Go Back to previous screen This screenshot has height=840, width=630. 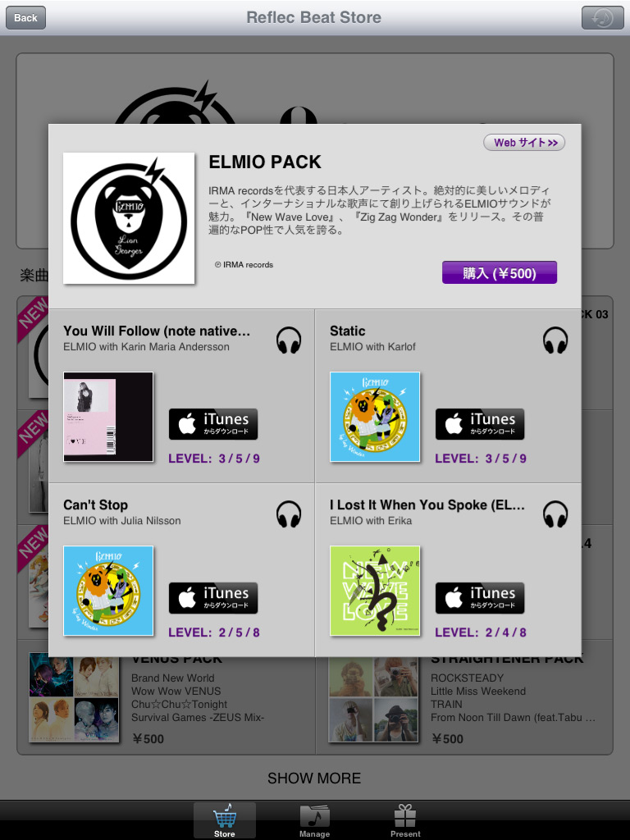(25, 18)
